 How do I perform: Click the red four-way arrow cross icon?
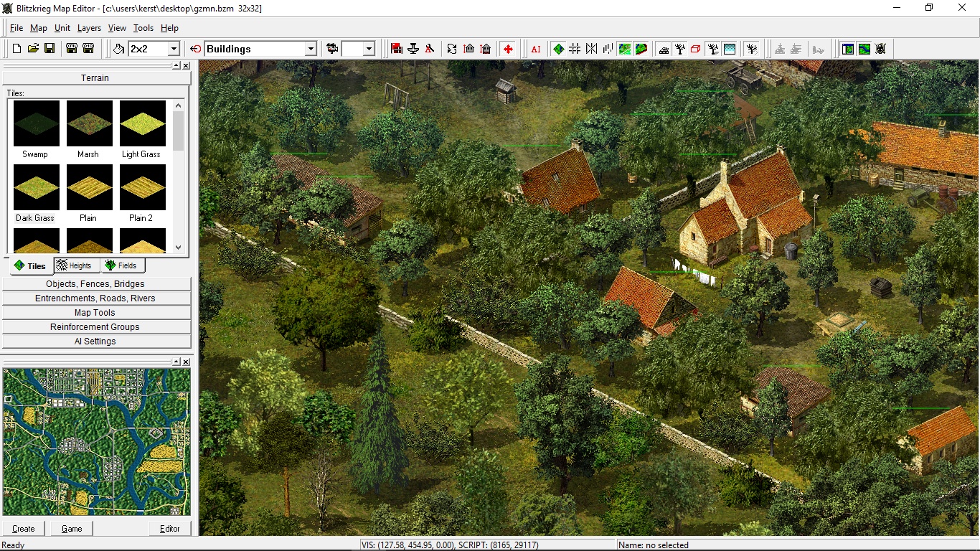click(508, 49)
